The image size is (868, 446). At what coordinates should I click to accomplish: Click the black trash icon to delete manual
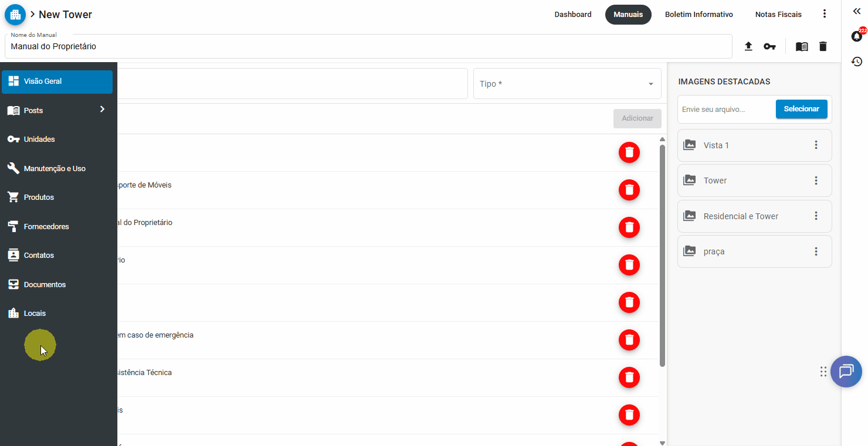coord(823,46)
